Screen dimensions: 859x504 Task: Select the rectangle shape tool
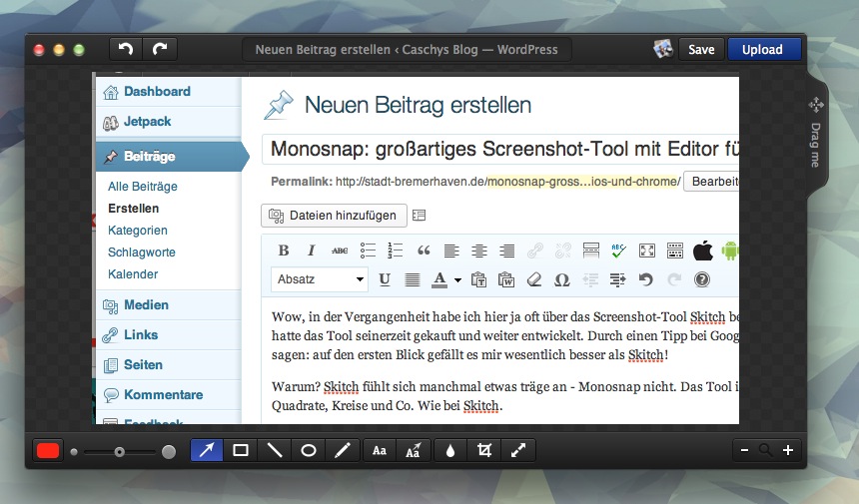tap(241, 450)
